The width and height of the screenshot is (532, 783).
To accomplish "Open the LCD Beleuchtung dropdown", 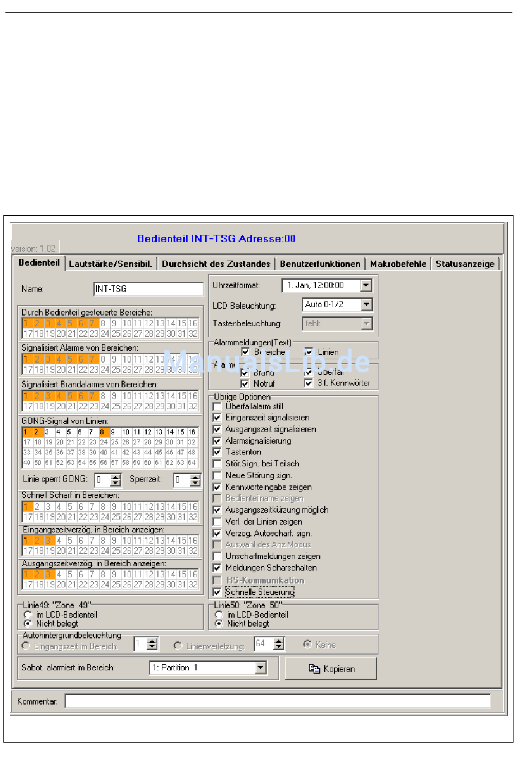I will pyautogui.click(x=366, y=304).
